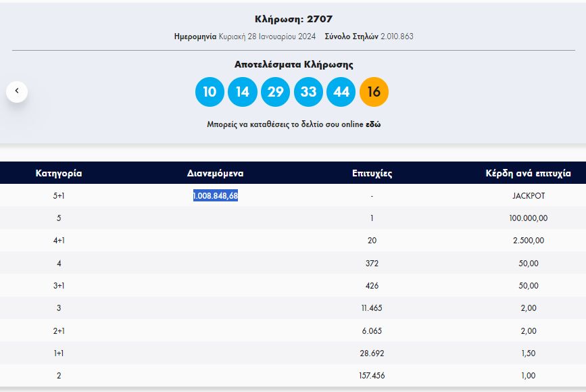Click the 100.000,00 winnings value
This screenshot has height=392, width=586.
[x=528, y=218]
